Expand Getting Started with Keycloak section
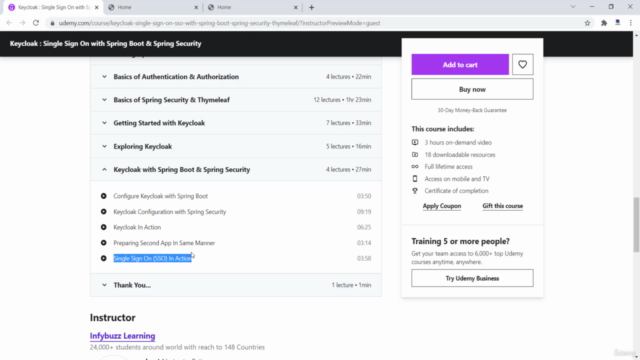The width and height of the screenshot is (640, 360). [x=236, y=123]
